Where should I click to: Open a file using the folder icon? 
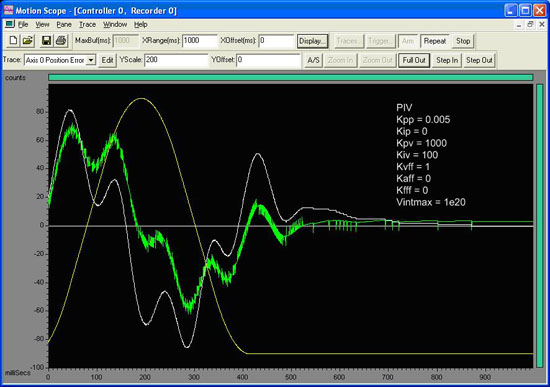(x=28, y=41)
